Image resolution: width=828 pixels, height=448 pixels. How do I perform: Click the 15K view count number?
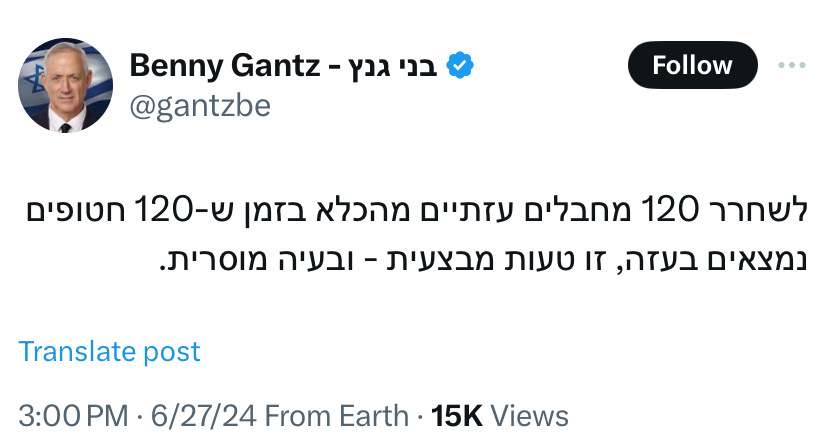(x=457, y=416)
